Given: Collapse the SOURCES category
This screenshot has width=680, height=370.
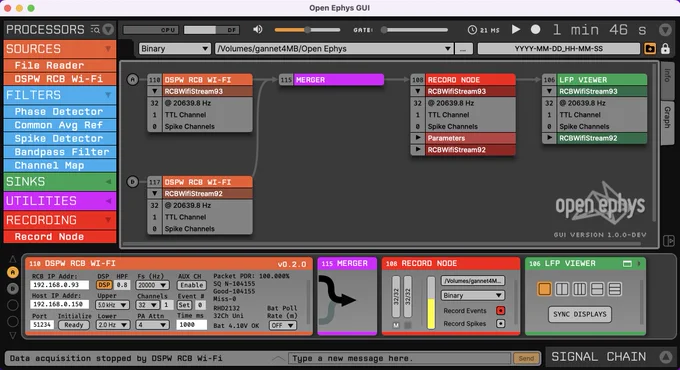Looking at the screenshot, I should coord(60,49).
